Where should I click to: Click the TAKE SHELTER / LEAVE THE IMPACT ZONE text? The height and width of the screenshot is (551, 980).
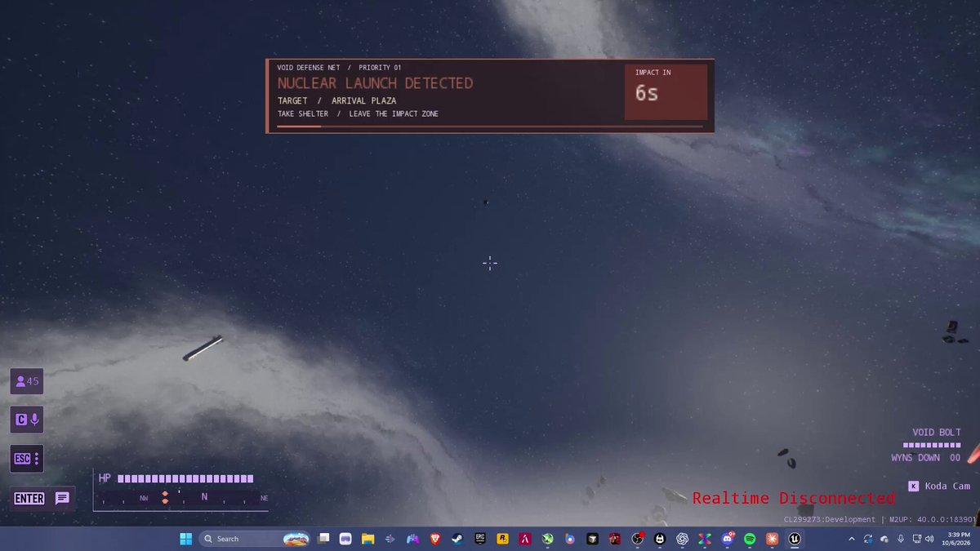click(x=358, y=114)
